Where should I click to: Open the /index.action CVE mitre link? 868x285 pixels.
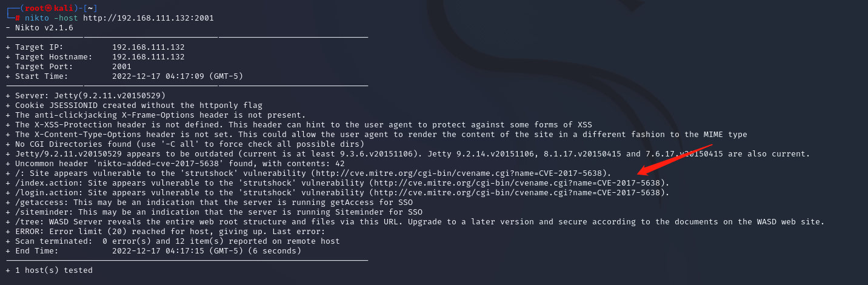519,183
